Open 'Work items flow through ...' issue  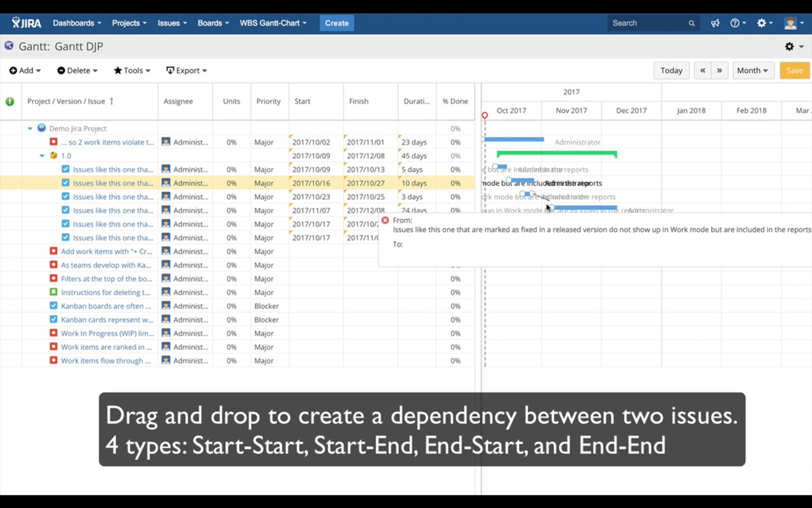[x=105, y=361]
